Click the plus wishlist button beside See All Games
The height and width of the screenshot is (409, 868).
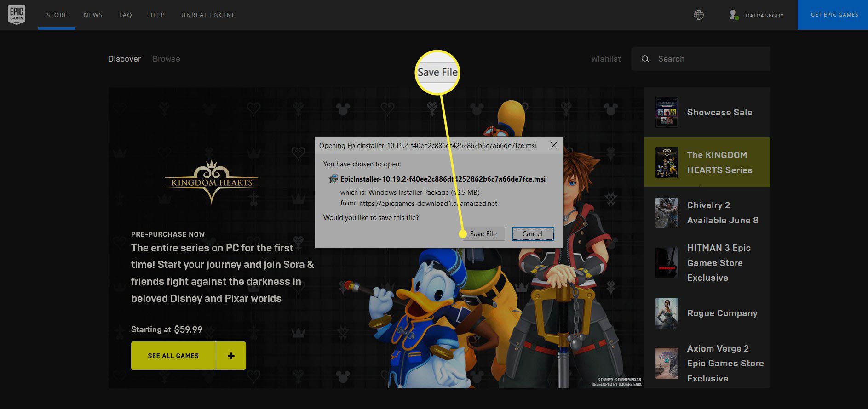231,356
